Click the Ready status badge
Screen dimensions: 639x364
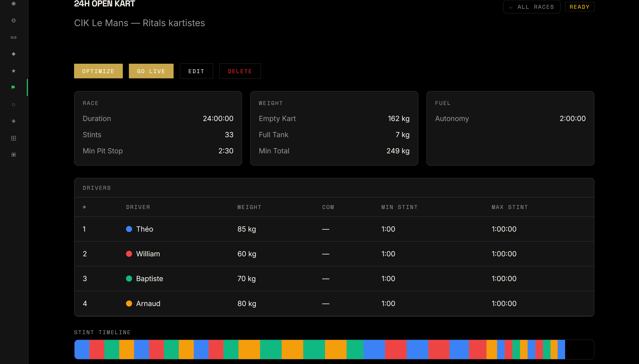(x=579, y=7)
